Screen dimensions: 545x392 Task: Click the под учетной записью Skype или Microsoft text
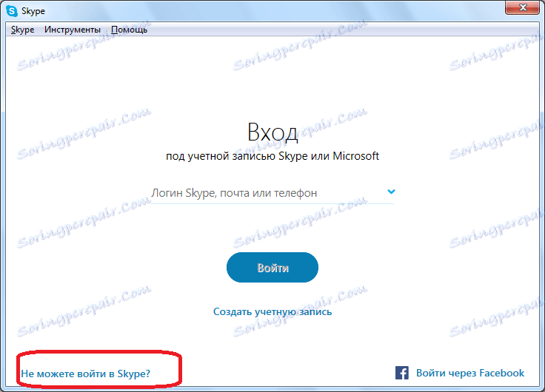click(x=272, y=156)
